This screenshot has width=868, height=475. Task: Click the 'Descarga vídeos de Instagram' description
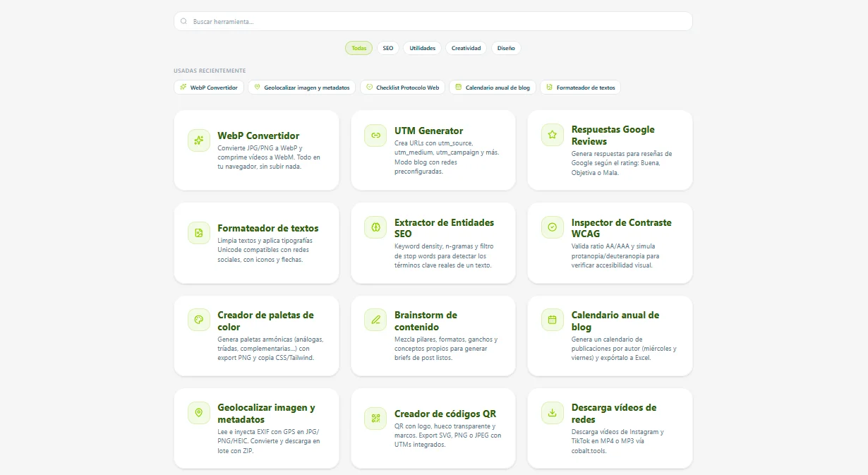click(617, 440)
